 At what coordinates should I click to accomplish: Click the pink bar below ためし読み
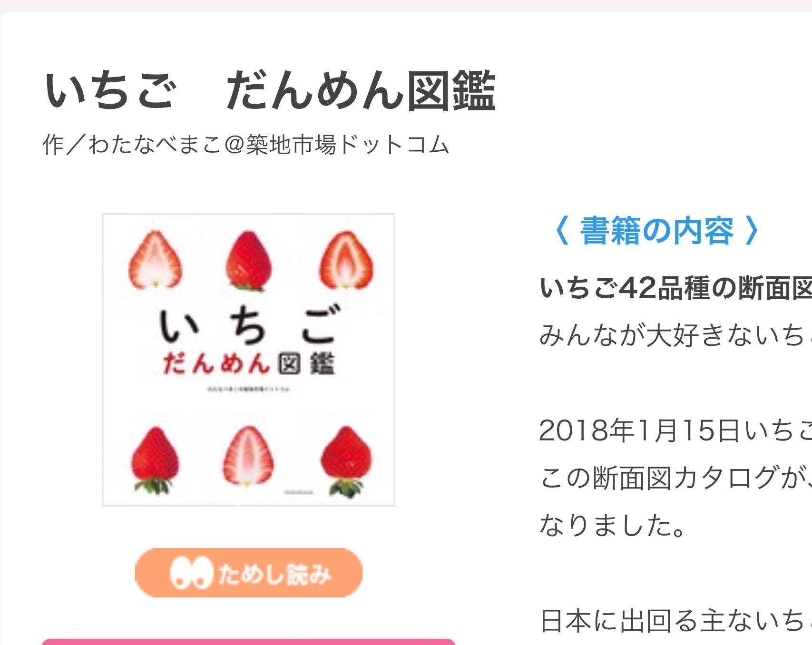248,642
